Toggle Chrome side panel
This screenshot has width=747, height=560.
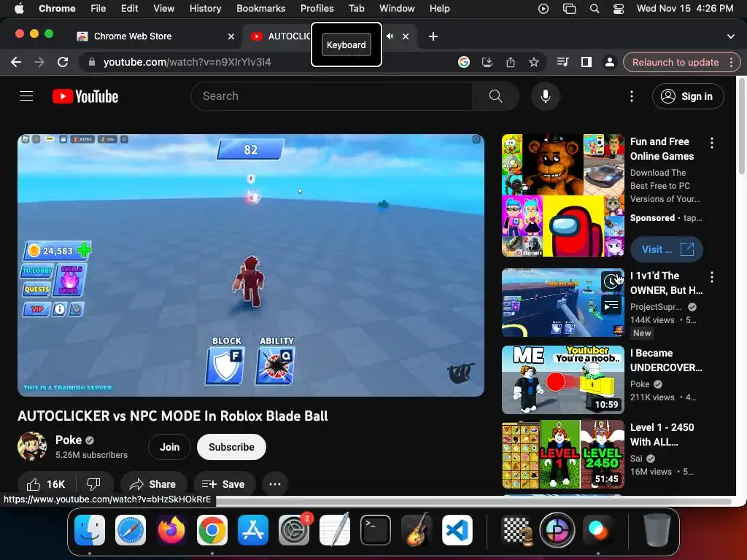586,63
